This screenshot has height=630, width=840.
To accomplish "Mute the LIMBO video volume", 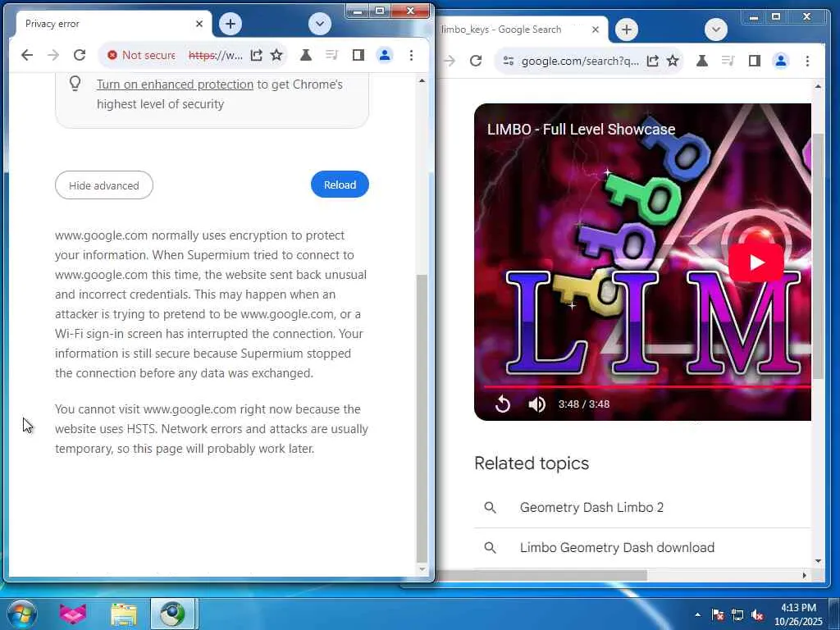I will point(536,404).
